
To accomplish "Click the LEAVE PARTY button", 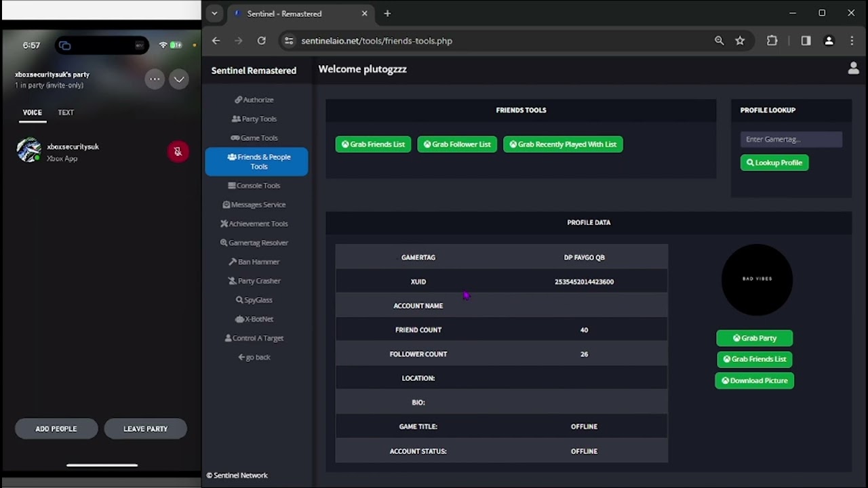I will pyautogui.click(x=145, y=429).
